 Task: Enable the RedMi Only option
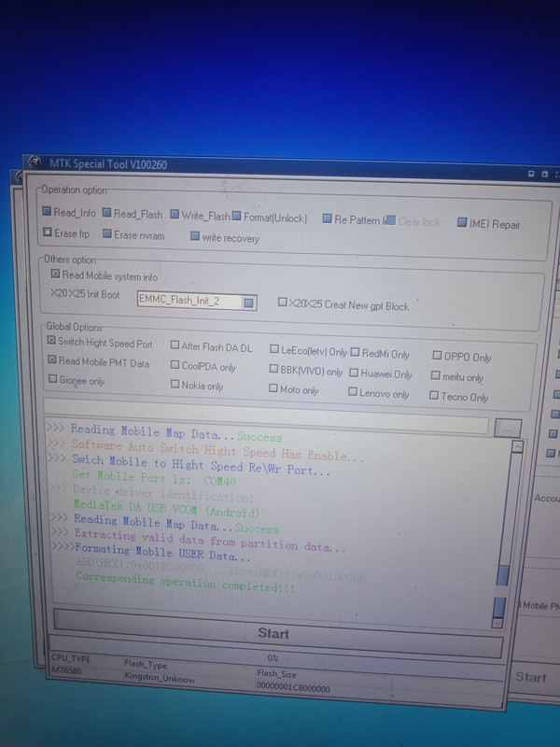(x=355, y=352)
